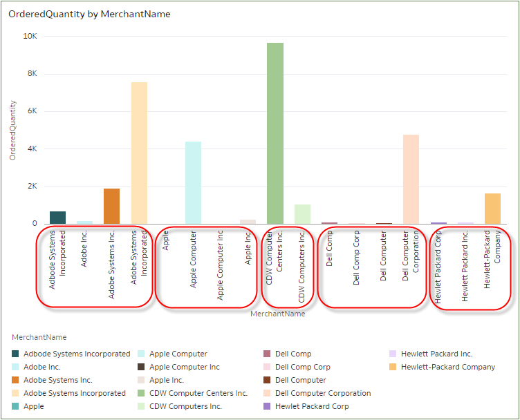Image resolution: width=520 pixels, height=420 pixels.
Task: Click Hewlett-Packard Company legend swatch
Action: 393,367
